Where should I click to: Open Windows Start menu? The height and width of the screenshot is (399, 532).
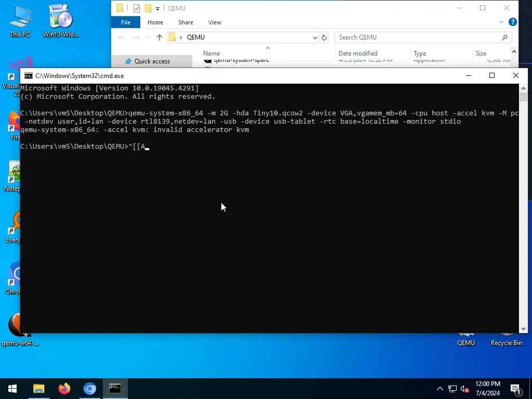(x=12, y=389)
